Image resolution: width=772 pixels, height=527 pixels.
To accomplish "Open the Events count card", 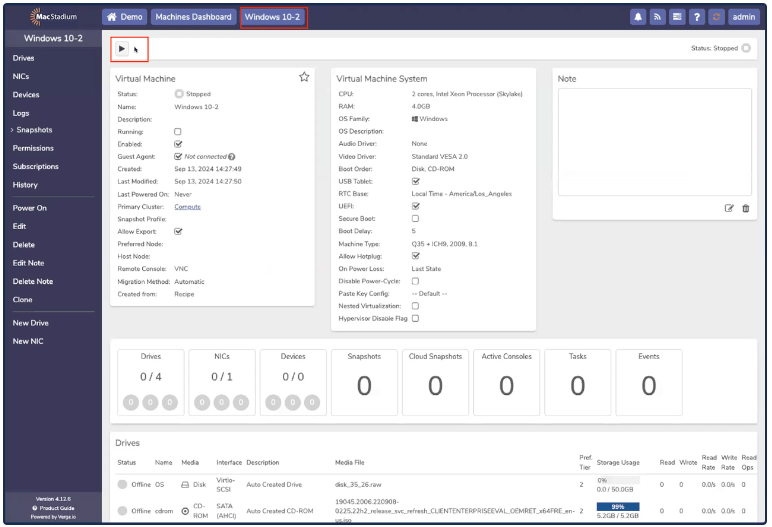I will [x=649, y=382].
